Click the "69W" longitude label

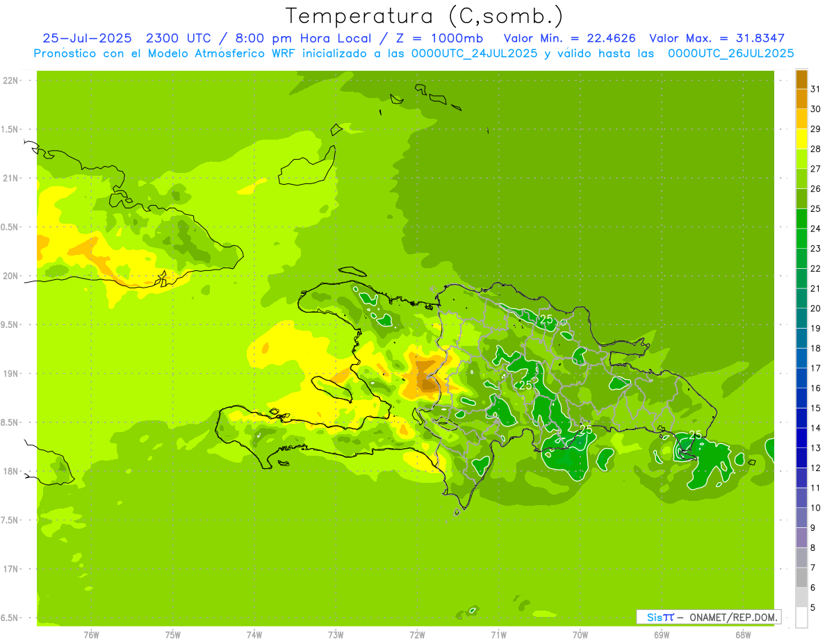[662, 635]
